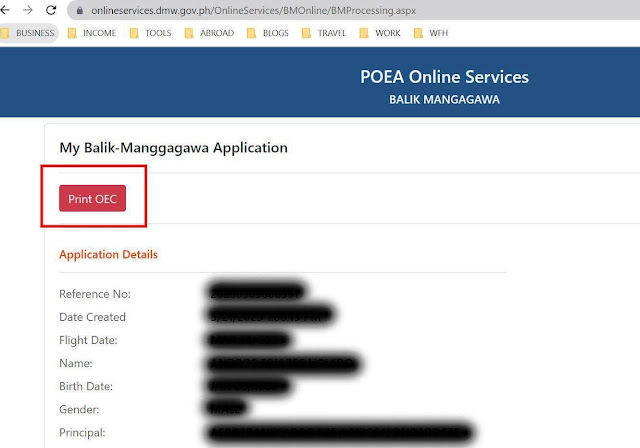This screenshot has width=640, height=448.
Task: Go back with the browser back arrow
Action: point(5,10)
